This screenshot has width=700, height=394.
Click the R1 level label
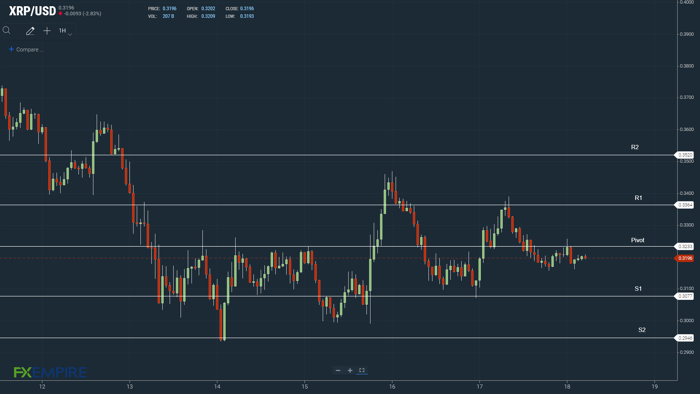click(638, 198)
